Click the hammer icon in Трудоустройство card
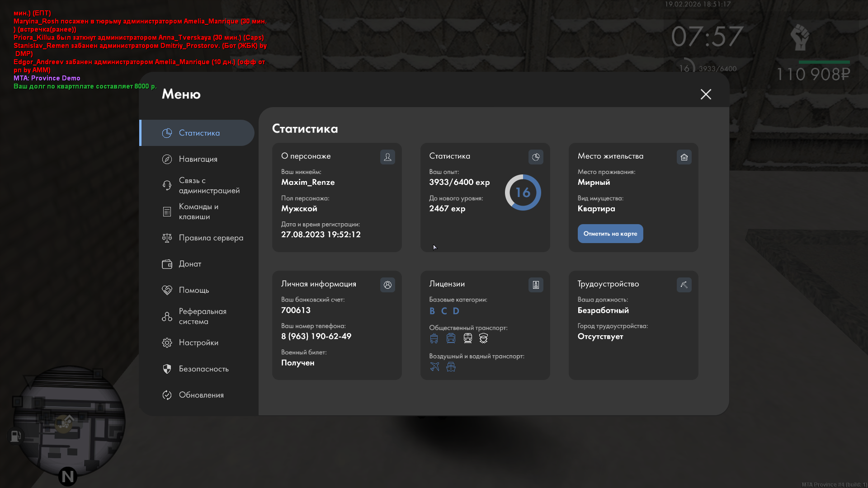The width and height of the screenshot is (868, 488). point(684,285)
